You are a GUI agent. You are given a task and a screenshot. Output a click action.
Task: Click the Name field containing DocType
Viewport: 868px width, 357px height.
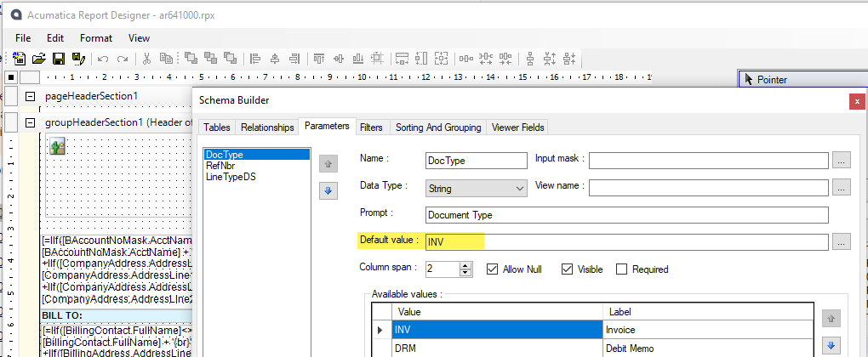(x=477, y=161)
